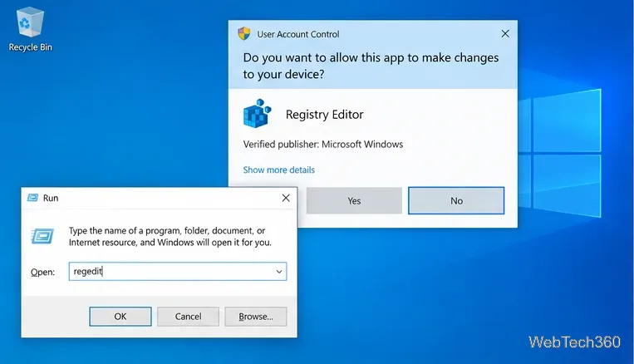Click Browse... in Run dialog

click(x=256, y=317)
